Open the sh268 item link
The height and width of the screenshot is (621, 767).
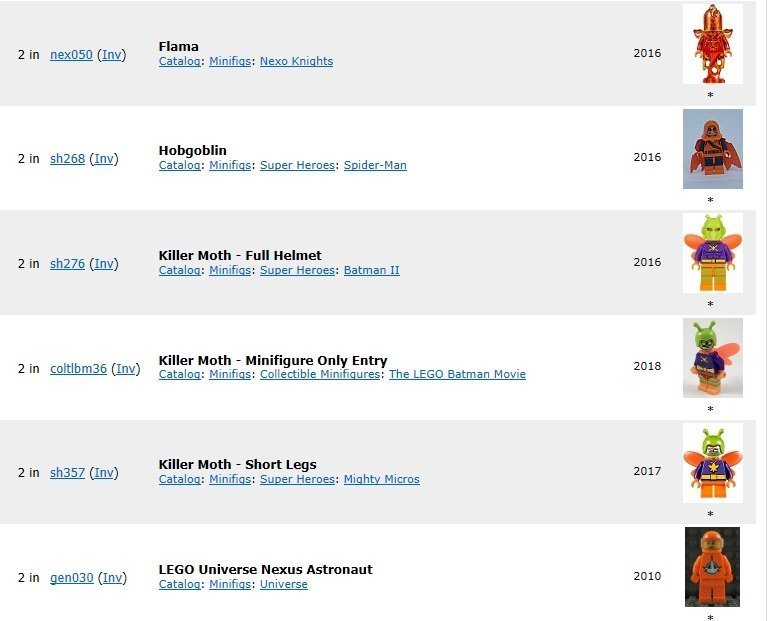(x=68, y=159)
